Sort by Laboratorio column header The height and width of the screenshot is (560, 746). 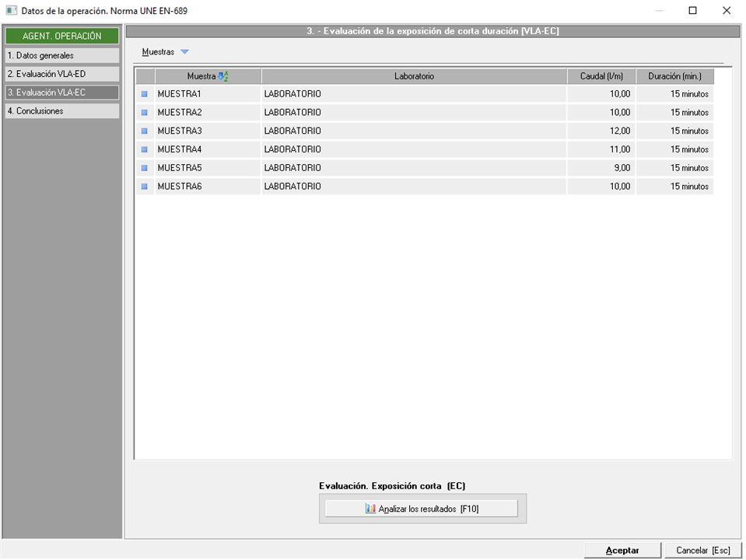point(414,76)
